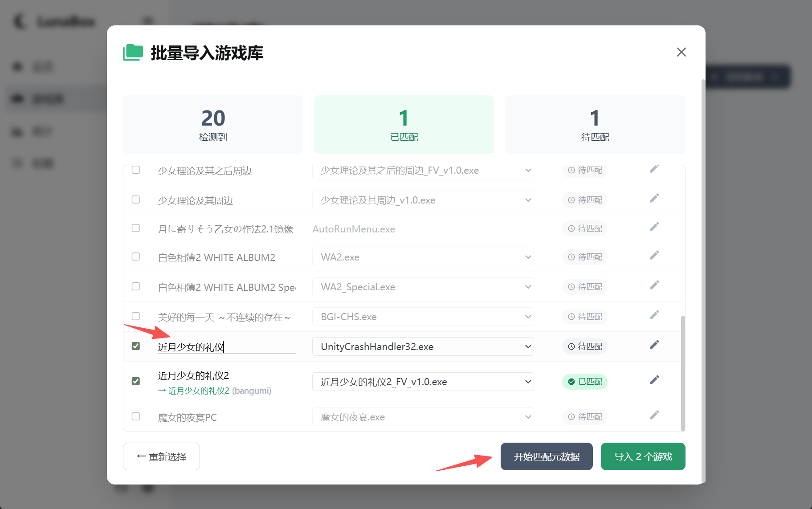Click the 近月少女的礼仪 name input field
The image size is (812, 509).
[227, 347]
